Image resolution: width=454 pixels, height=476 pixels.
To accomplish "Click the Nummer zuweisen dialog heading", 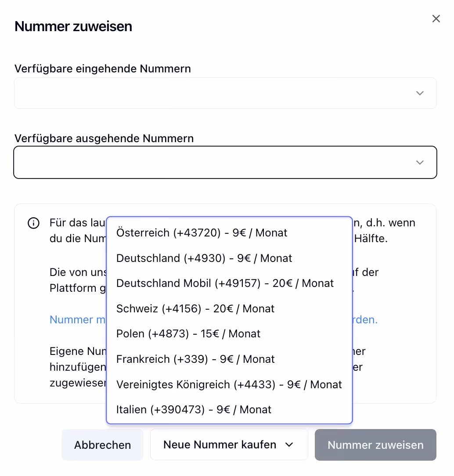I will pos(73,26).
